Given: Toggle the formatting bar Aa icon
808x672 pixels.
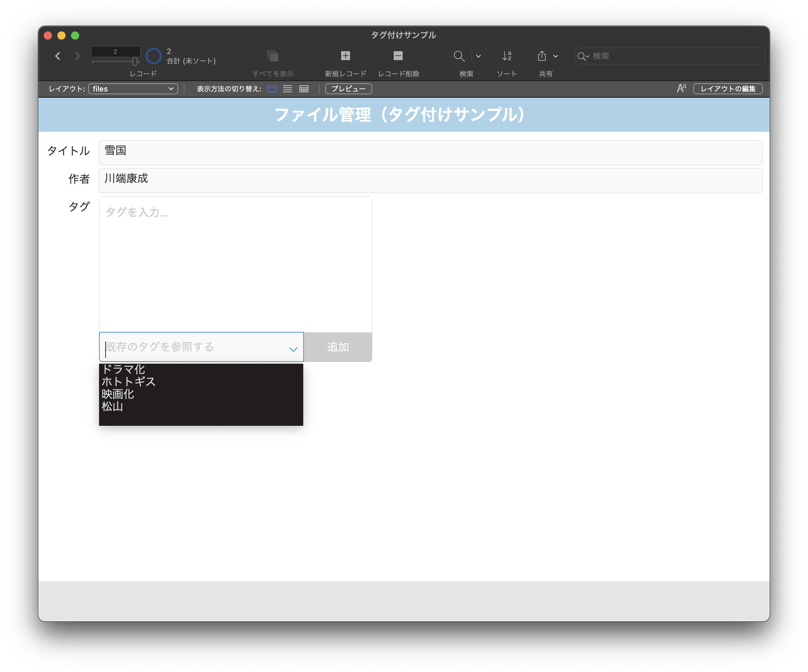Looking at the screenshot, I should pyautogui.click(x=681, y=89).
